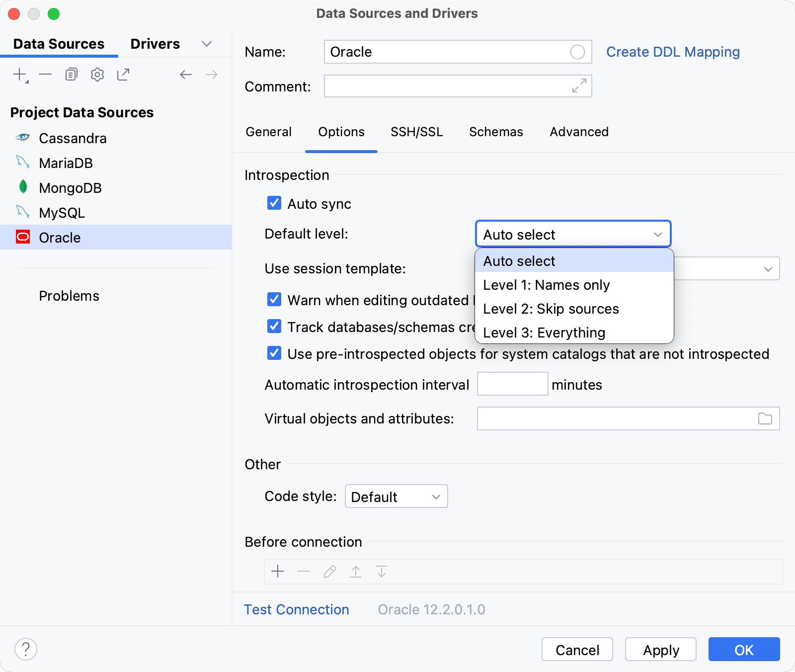Click the Test Connection link
The height and width of the screenshot is (672, 795).
click(x=296, y=609)
